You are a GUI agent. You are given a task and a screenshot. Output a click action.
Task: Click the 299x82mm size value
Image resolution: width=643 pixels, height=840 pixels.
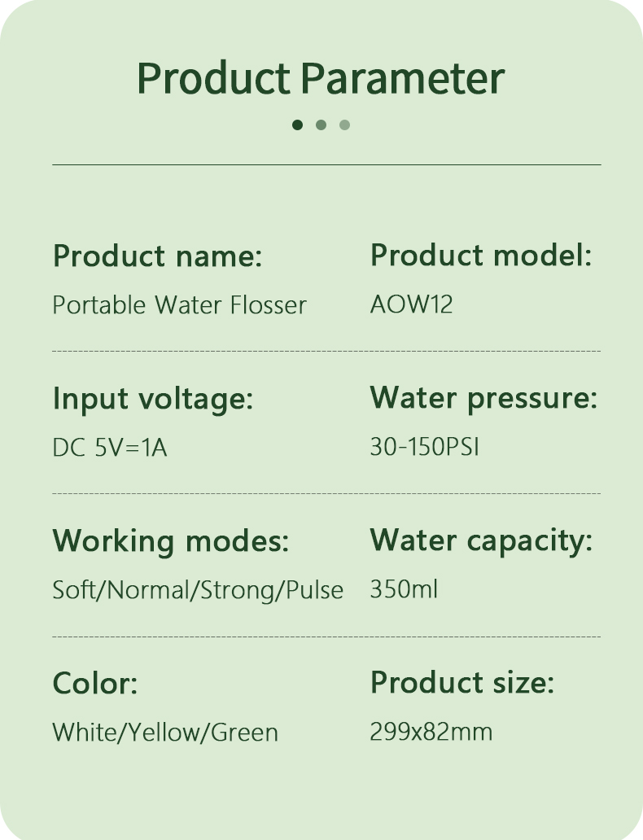point(431,731)
